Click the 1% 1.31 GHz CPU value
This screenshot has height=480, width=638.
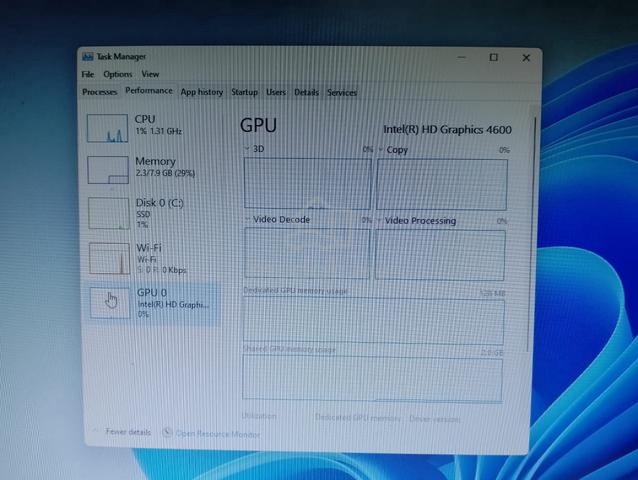click(159, 131)
